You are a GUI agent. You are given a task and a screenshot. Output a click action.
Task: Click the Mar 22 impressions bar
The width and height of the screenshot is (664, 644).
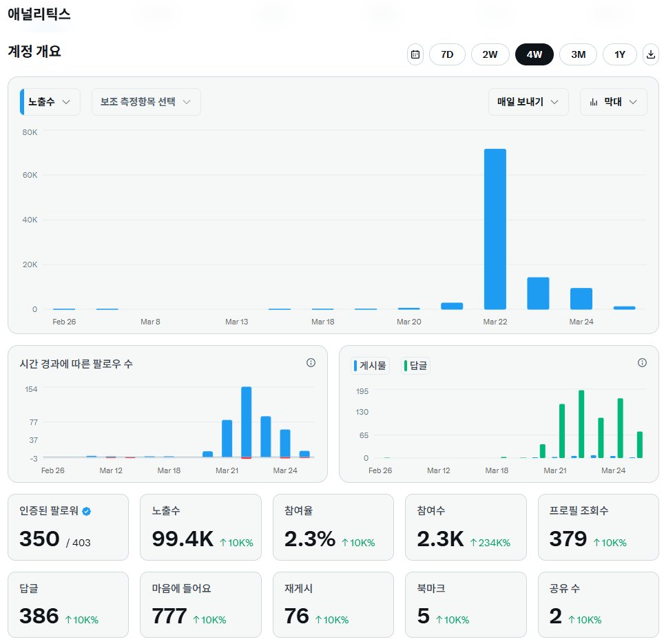click(495, 229)
